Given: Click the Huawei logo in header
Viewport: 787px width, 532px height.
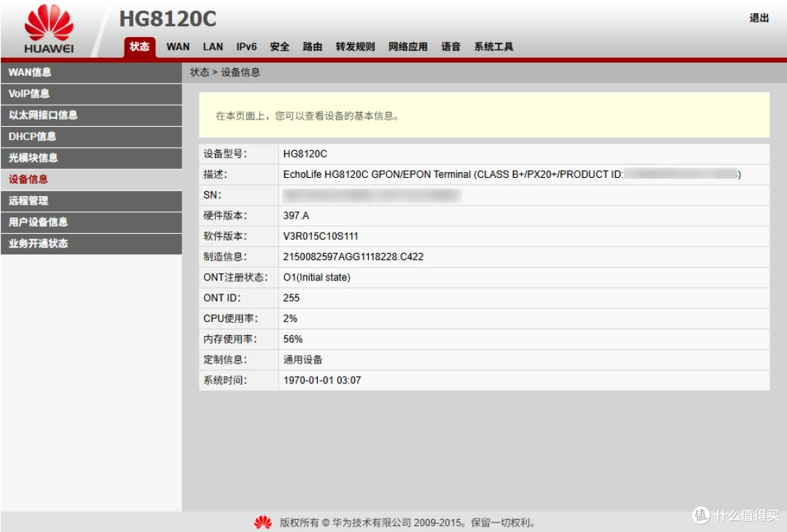Looking at the screenshot, I should [x=49, y=29].
